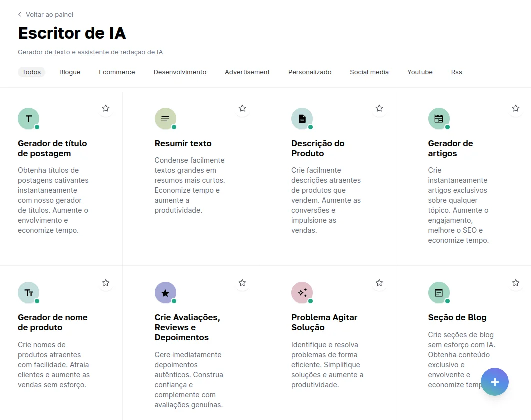Open the Resumir texto tool icon
531x420 pixels.
[165, 119]
